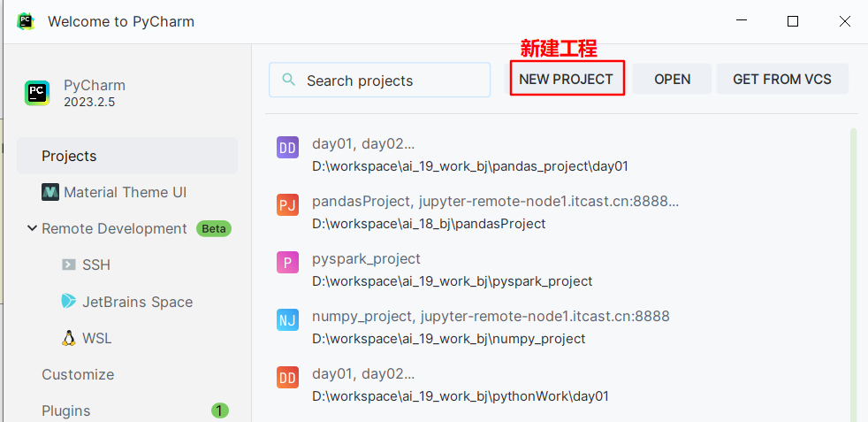Click GET FROM VCS button
The image size is (868, 422).
[782, 80]
